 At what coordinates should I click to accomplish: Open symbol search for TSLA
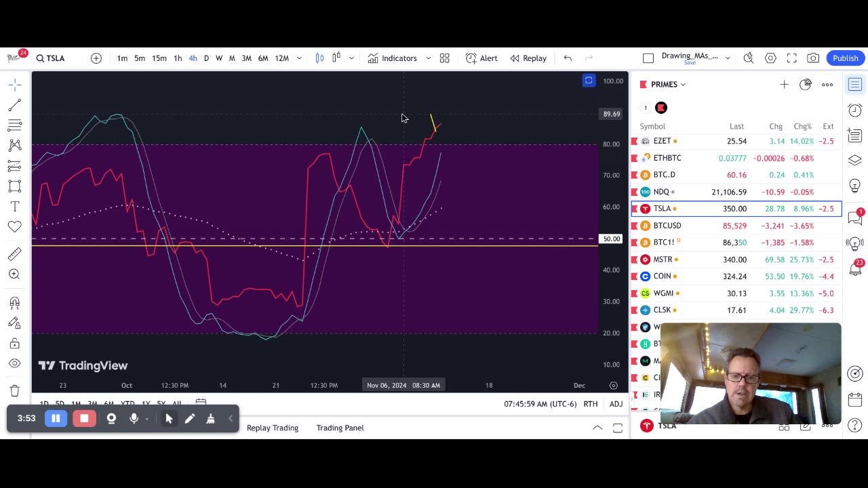[51, 58]
